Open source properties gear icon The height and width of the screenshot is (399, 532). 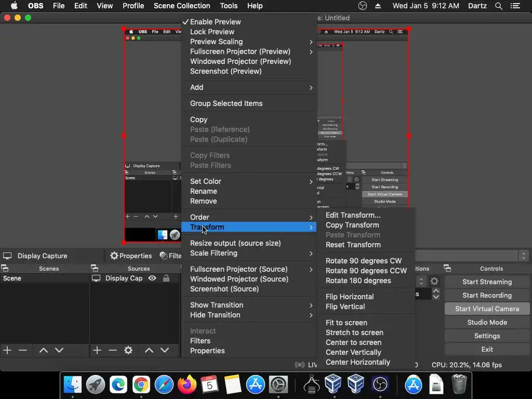pyautogui.click(x=128, y=350)
